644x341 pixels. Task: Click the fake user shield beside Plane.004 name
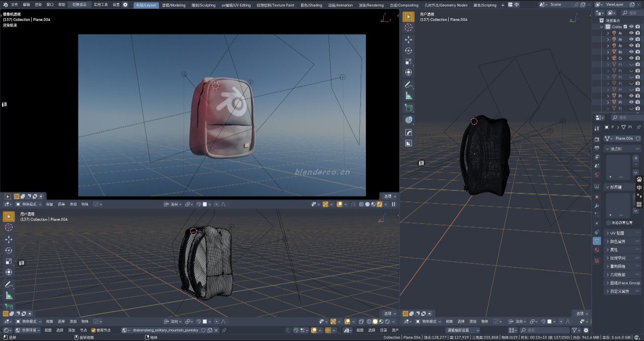pos(638,139)
